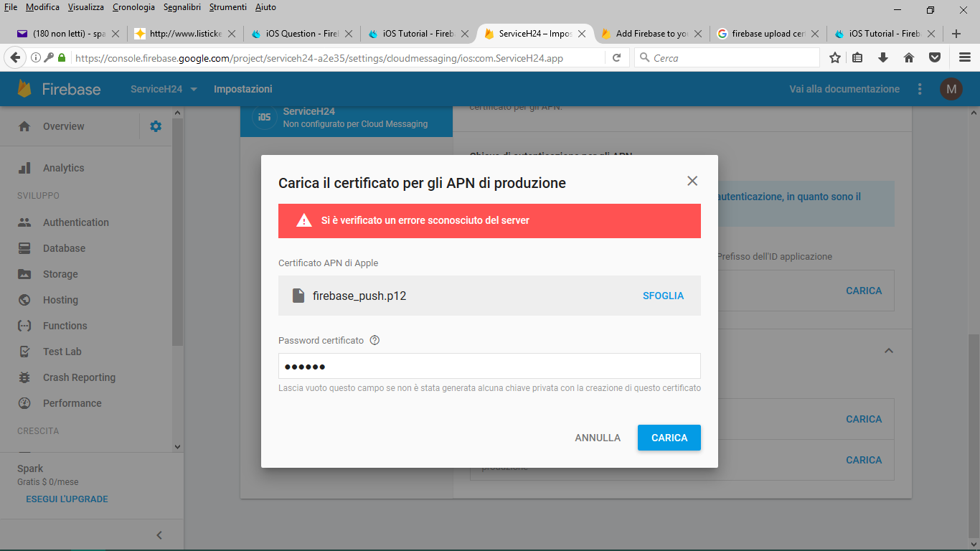Click the sidebar scroll down arrow
Image resolution: width=980 pixels, height=551 pixels.
pos(178,446)
